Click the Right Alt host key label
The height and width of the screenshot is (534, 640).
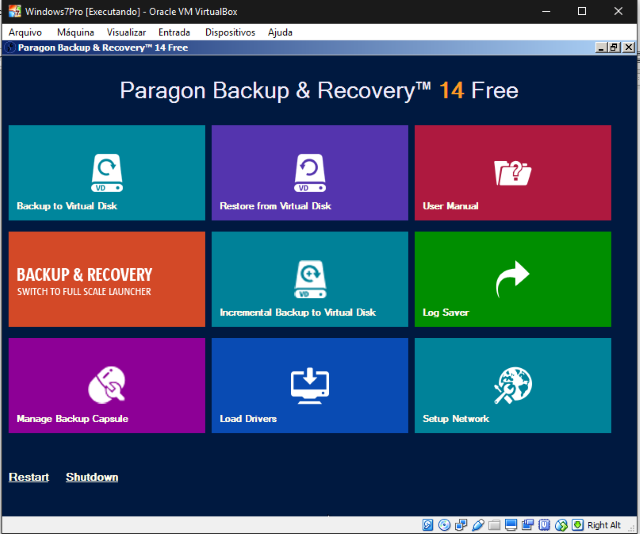coord(604,525)
